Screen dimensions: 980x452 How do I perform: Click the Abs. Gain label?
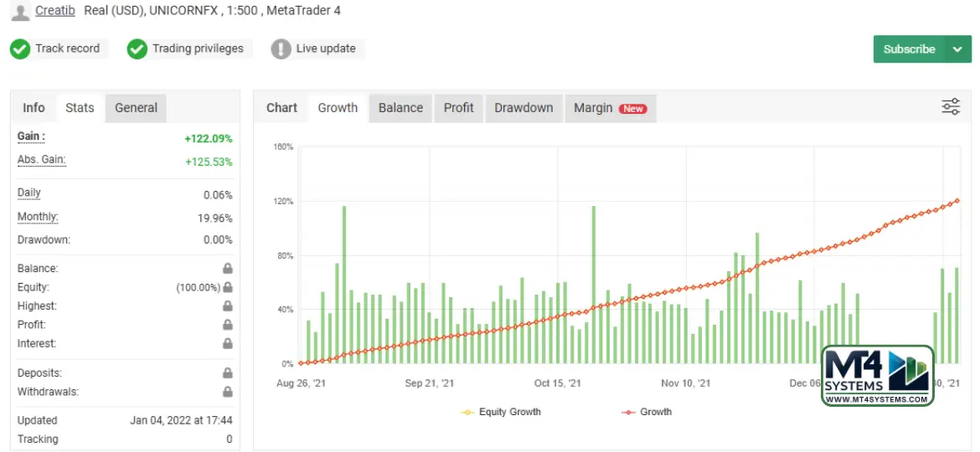(41, 160)
